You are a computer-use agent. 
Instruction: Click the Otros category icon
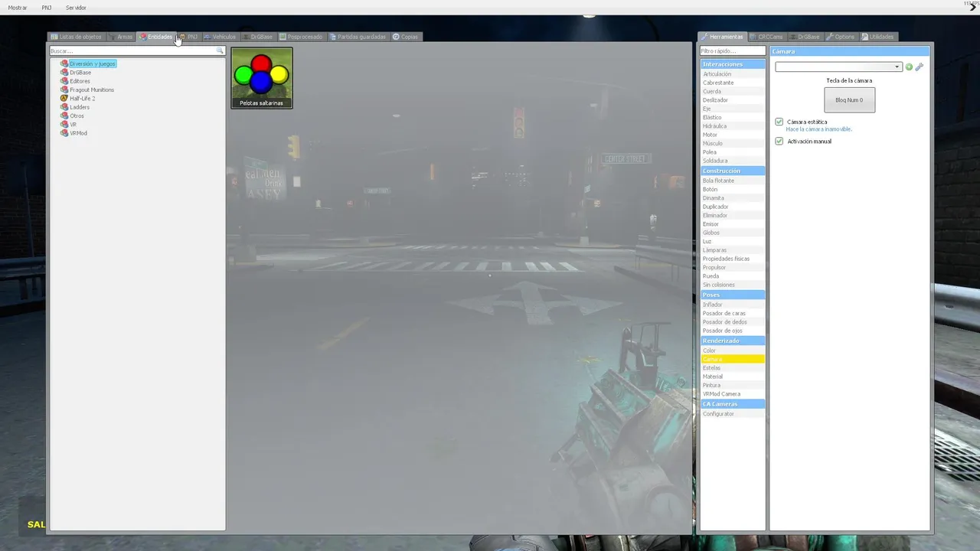point(64,116)
